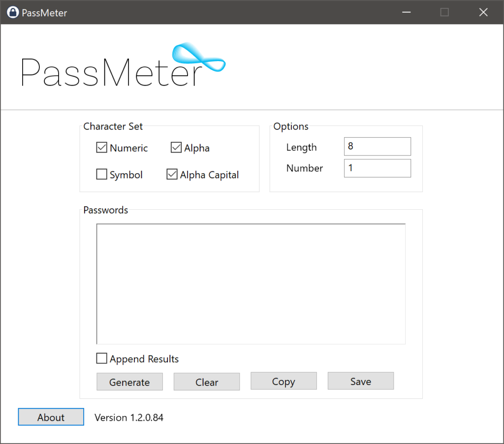Screen dimensions: 504x444
Task: Click the Options group label
Action: (290, 127)
